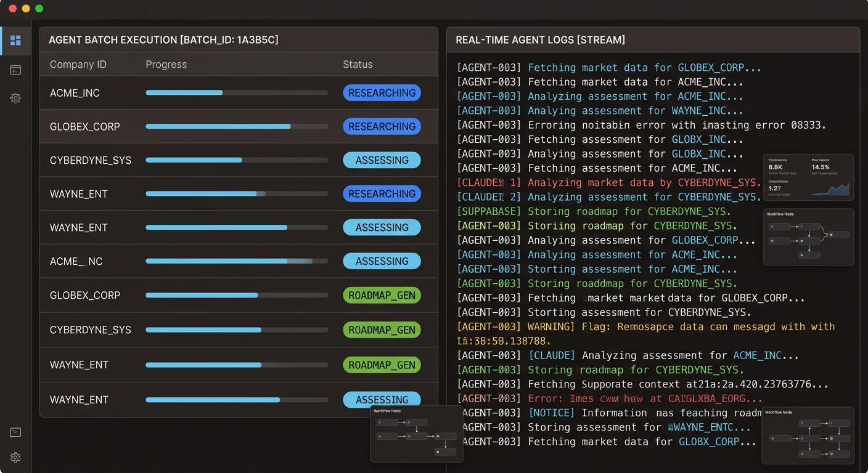The height and width of the screenshot is (473, 868).
Task: Toggle ACME_INC's RESEARCHING status badge
Action: click(382, 92)
